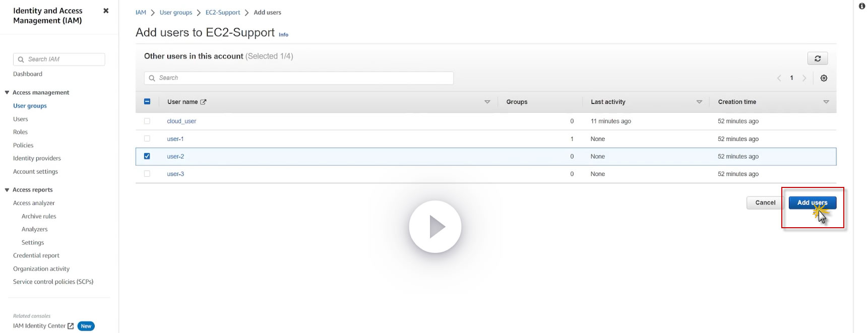Sort by User name column arrow
Image resolution: width=868 pixels, height=333 pixels.
click(x=487, y=102)
